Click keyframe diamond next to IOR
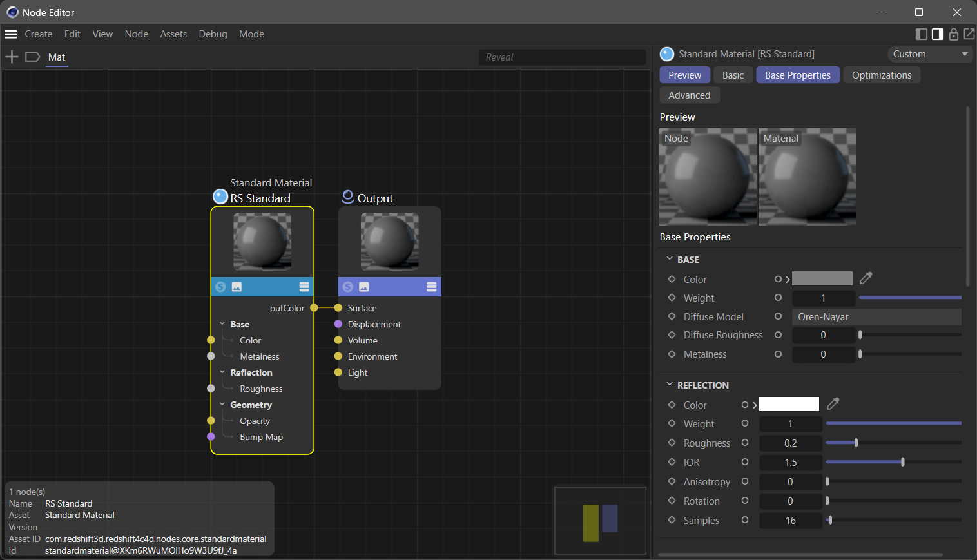The width and height of the screenshot is (977, 560). [x=672, y=462]
